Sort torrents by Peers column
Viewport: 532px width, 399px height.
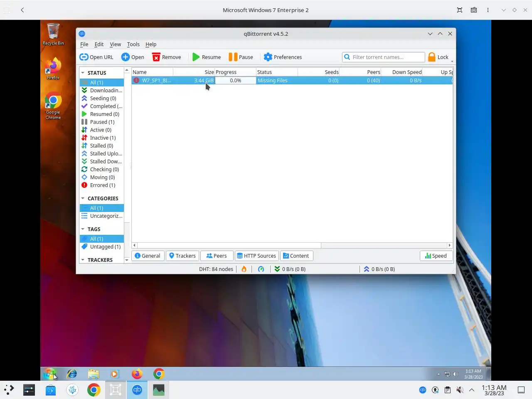(360, 72)
